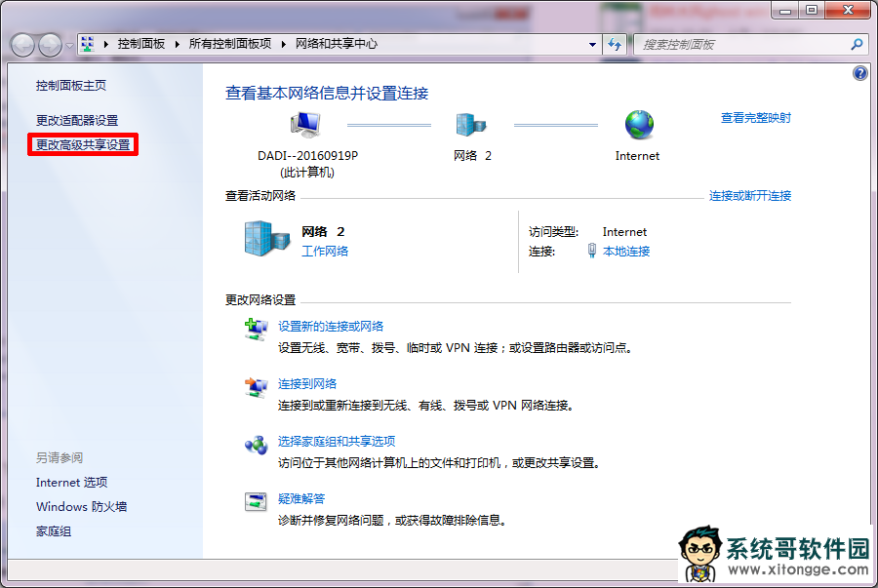Viewport: 878px width, 588px height.
Task: Click 连接或断开连接 link
Action: [x=750, y=195]
